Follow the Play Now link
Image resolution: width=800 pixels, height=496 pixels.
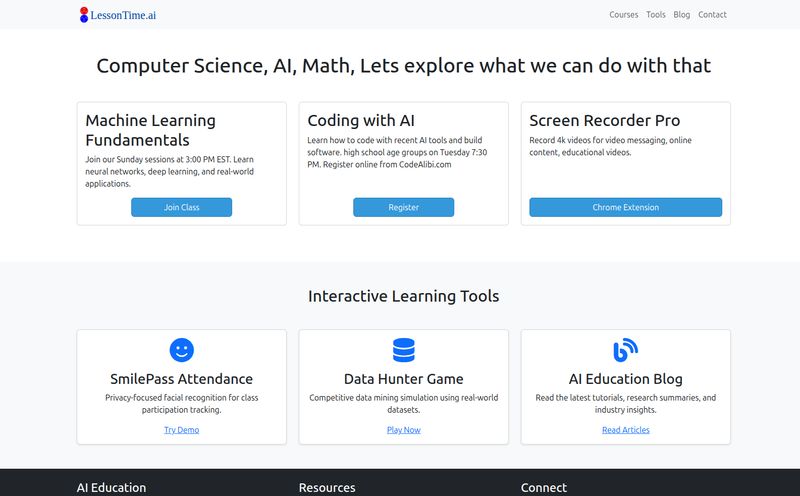coord(404,430)
